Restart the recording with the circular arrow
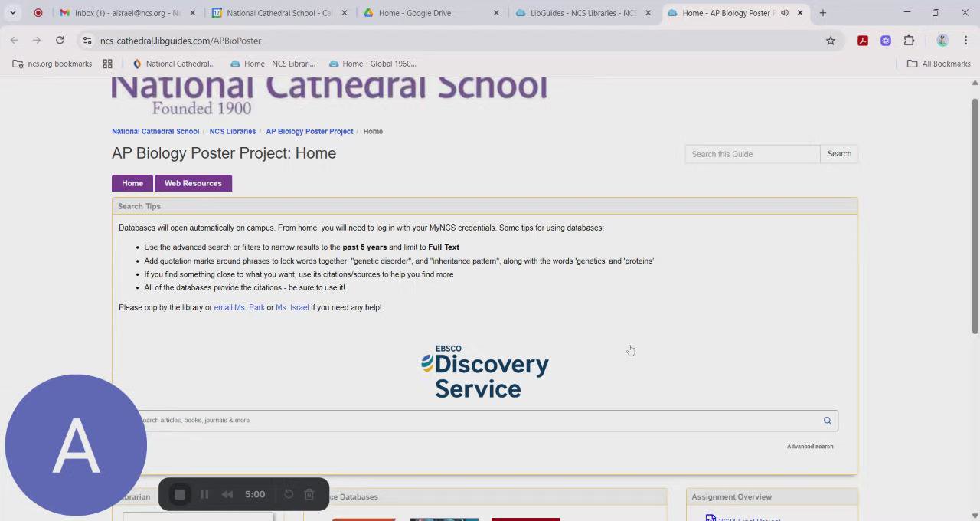Image resolution: width=980 pixels, height=521 pixels. tap(289, 494)
